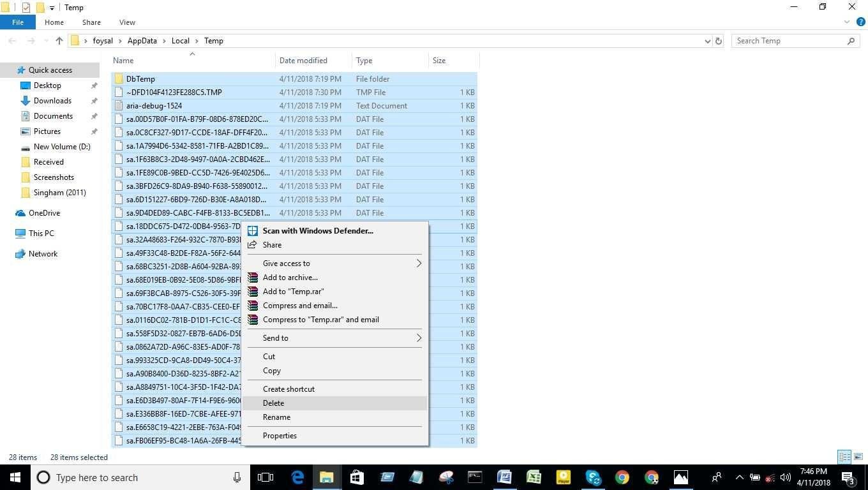Choose Copy from the context menu

[335, 371]
